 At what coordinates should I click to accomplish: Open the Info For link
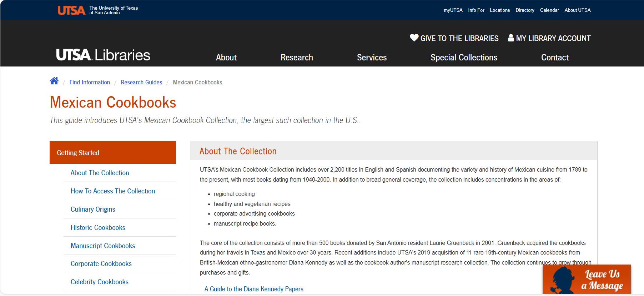tap(476, 10)
